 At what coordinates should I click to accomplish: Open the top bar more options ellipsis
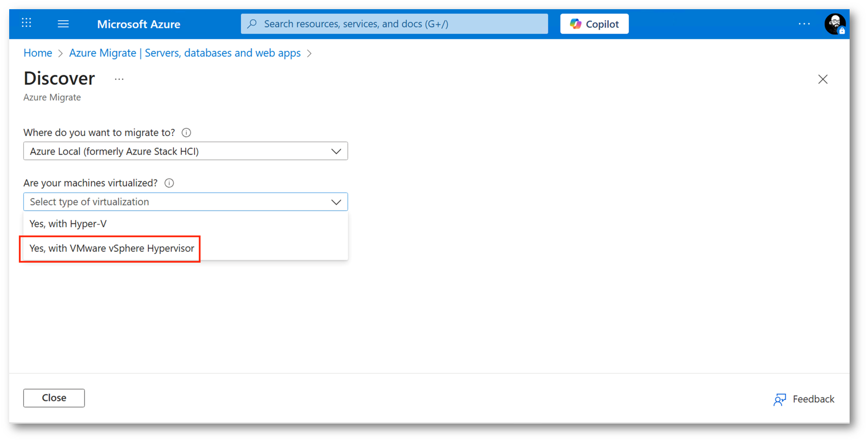pos(804,24)
